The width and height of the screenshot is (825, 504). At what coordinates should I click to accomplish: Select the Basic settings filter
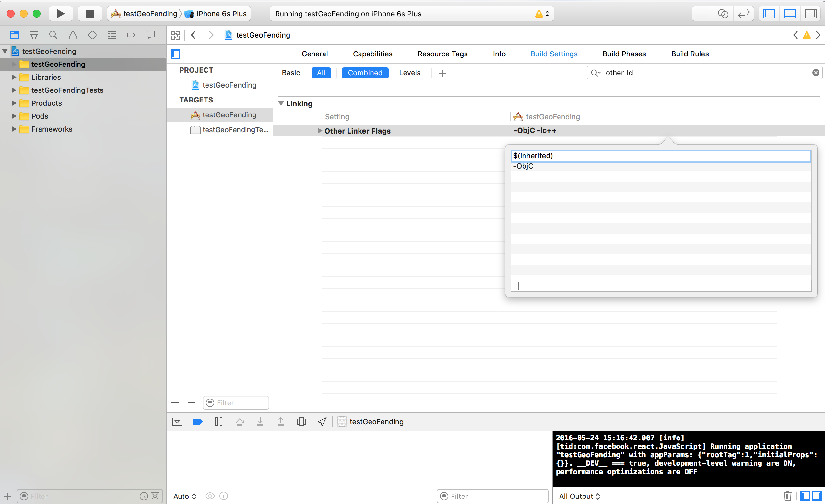291,73
